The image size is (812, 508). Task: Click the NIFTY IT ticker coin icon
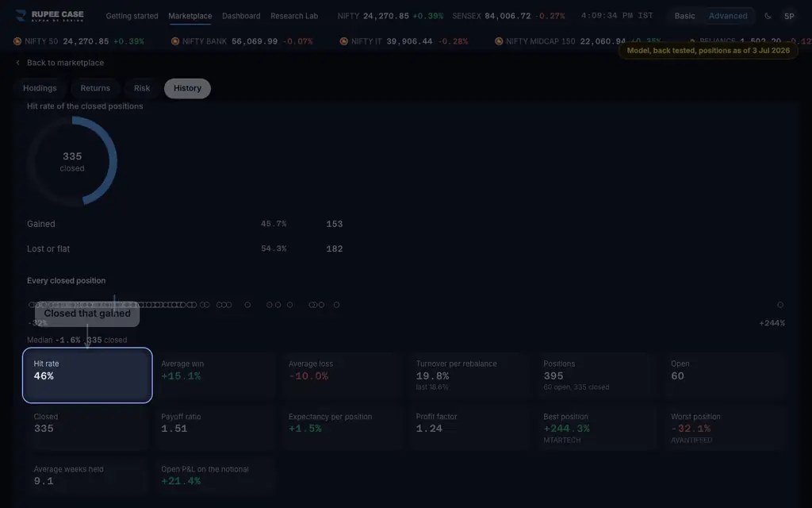(x=344, y=41)
